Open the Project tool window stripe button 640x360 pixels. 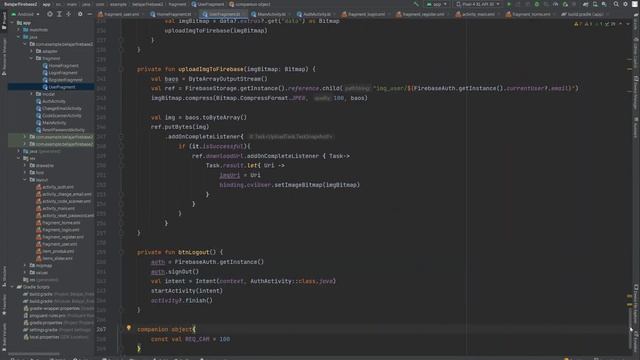(x=4, y=21)
